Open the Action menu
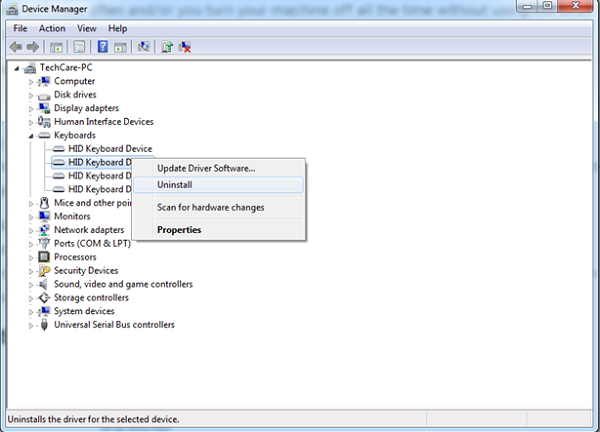The height and width of the screenshot is (432, 600). coord(52,28)
